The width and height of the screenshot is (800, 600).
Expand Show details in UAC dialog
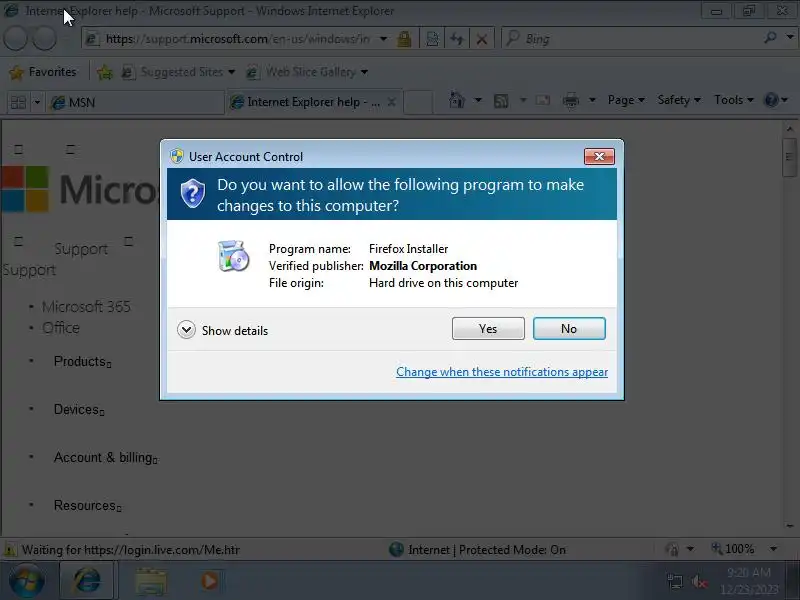click(x=222, y=330)
